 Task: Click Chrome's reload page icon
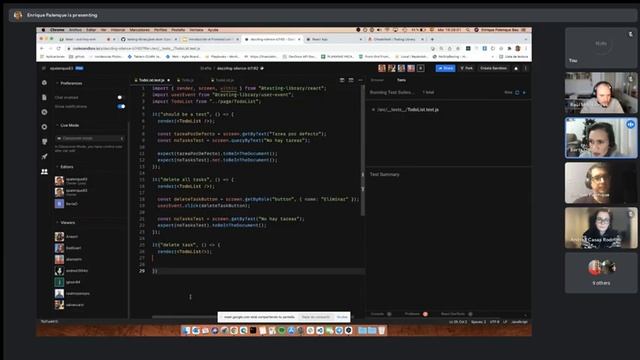pyautogui.click(x=59, y=48)
